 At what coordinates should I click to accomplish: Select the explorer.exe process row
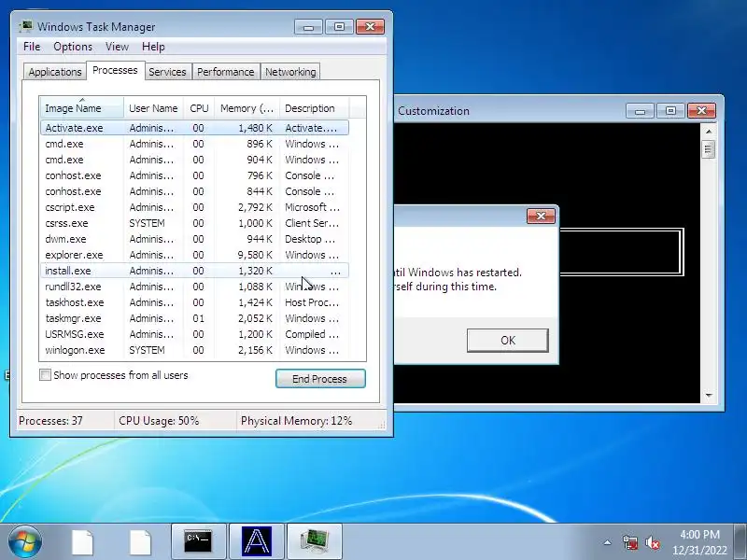click(195, 255)
